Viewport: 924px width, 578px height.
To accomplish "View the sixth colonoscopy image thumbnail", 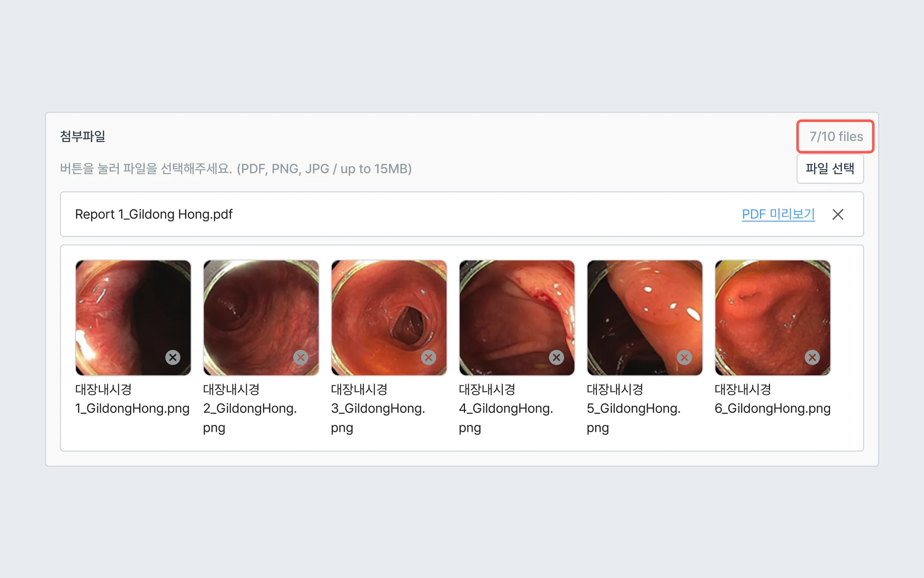I will click(x=767, y=312).
